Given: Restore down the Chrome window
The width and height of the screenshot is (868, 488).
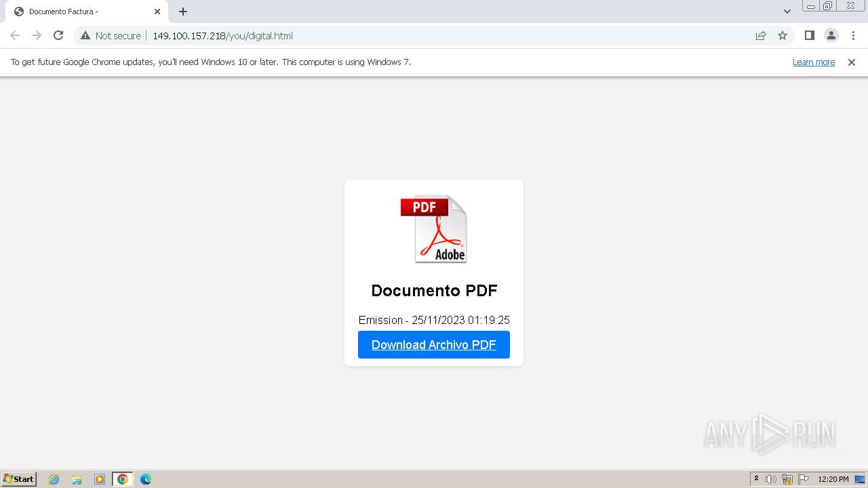Looking at the screenshot, I should pyautogui.click(x=828, y=6).
